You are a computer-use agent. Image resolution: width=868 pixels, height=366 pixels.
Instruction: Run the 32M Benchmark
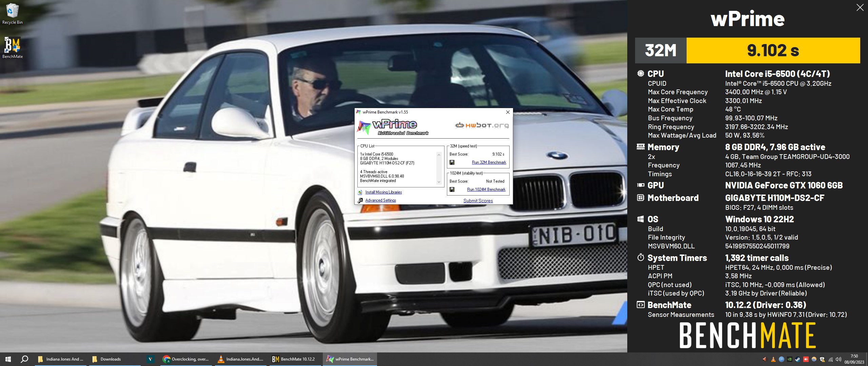(489, 162)
